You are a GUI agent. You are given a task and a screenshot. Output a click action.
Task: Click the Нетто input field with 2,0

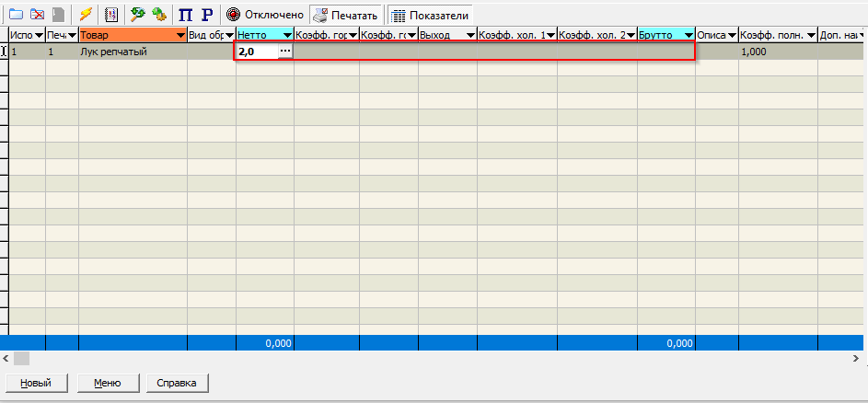pos(257,52)
